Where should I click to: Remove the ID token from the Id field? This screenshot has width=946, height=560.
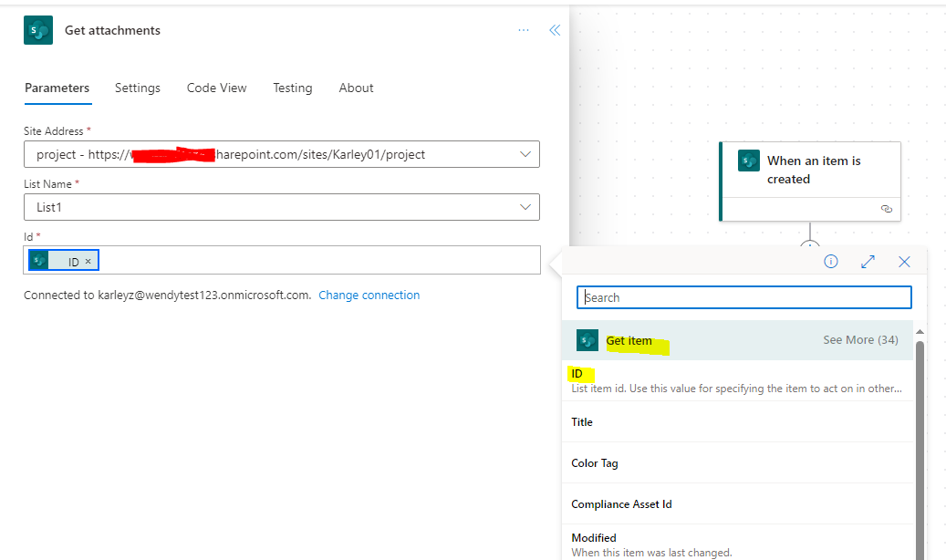click(88, 260)
